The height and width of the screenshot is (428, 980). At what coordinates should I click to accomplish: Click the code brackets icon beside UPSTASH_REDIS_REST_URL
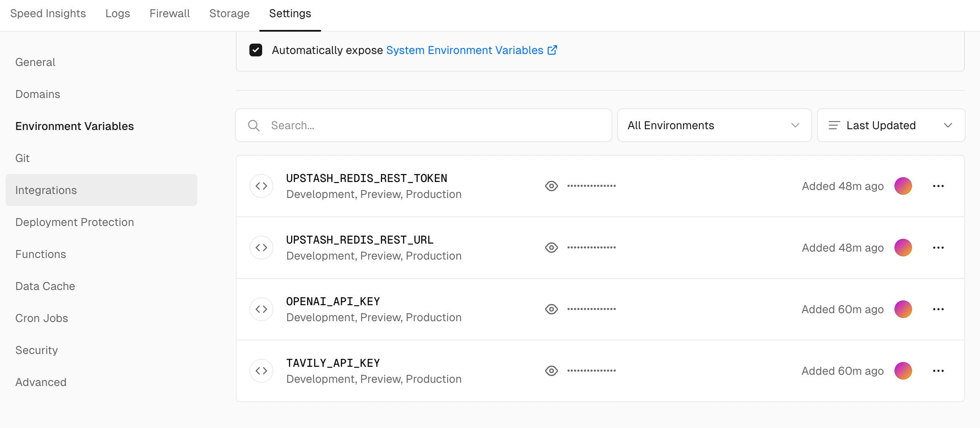point(261,248)
